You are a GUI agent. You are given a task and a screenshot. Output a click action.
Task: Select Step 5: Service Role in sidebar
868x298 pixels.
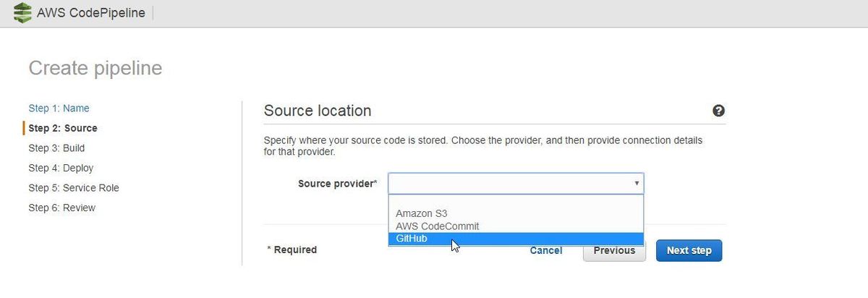74,187
